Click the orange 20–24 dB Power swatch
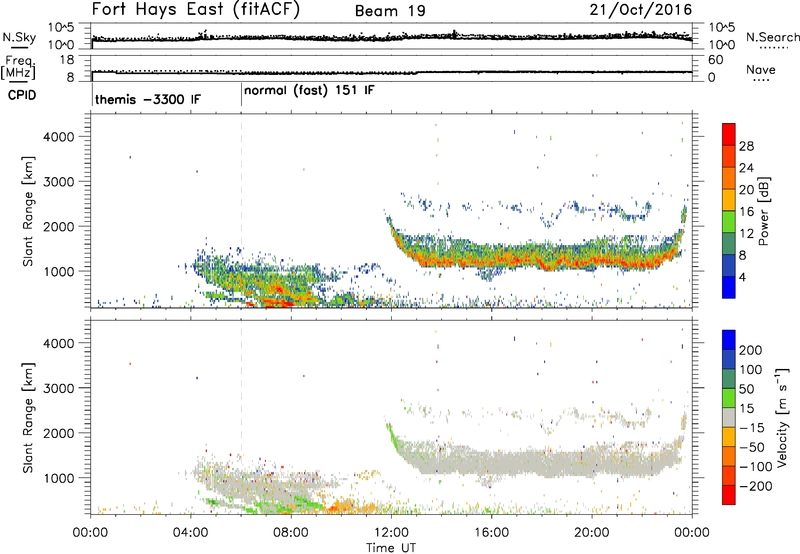The height and width of the screenshot is (554, 800). click(x=729, y=178)
